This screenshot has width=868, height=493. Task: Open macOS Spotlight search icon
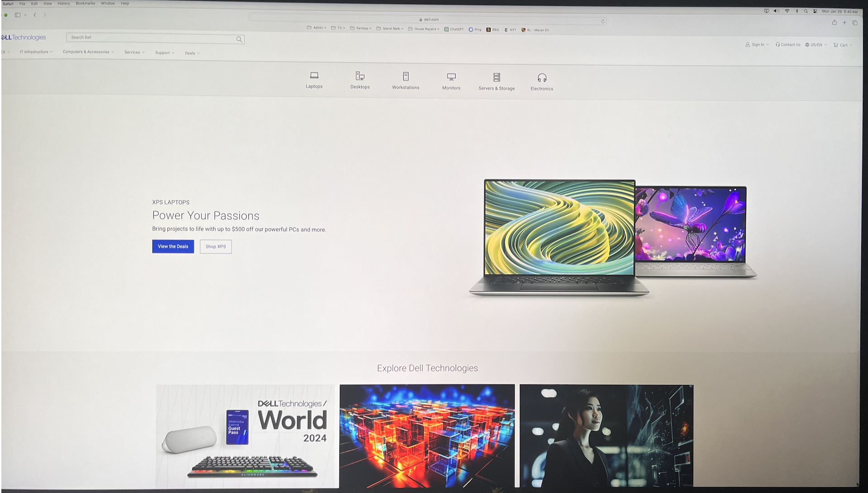coord(806,11)
